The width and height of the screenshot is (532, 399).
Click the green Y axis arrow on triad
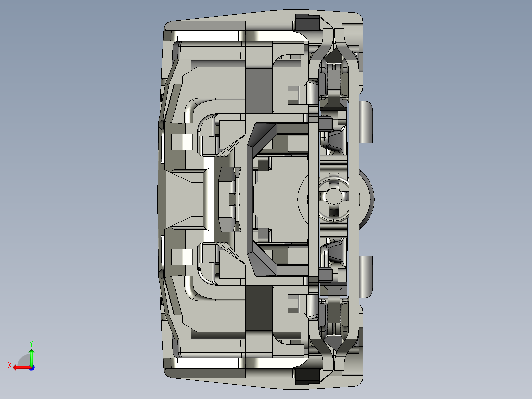pos(31,358)
